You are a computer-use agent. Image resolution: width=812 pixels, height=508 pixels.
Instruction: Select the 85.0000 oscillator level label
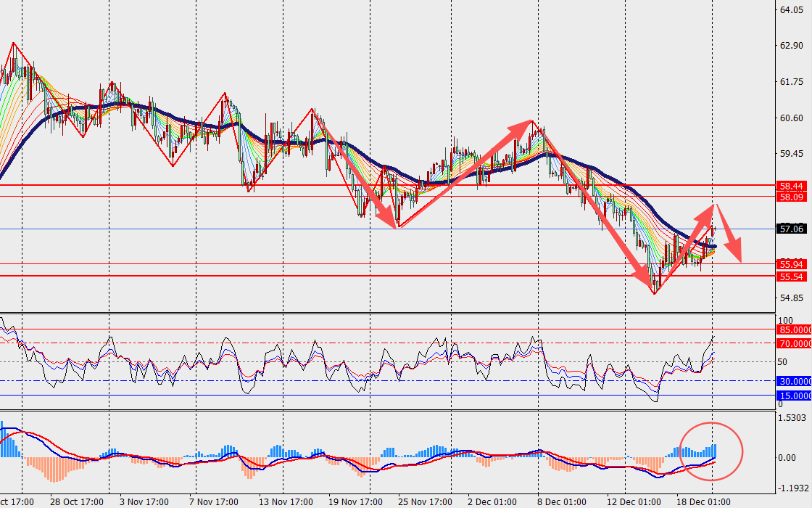794,330
